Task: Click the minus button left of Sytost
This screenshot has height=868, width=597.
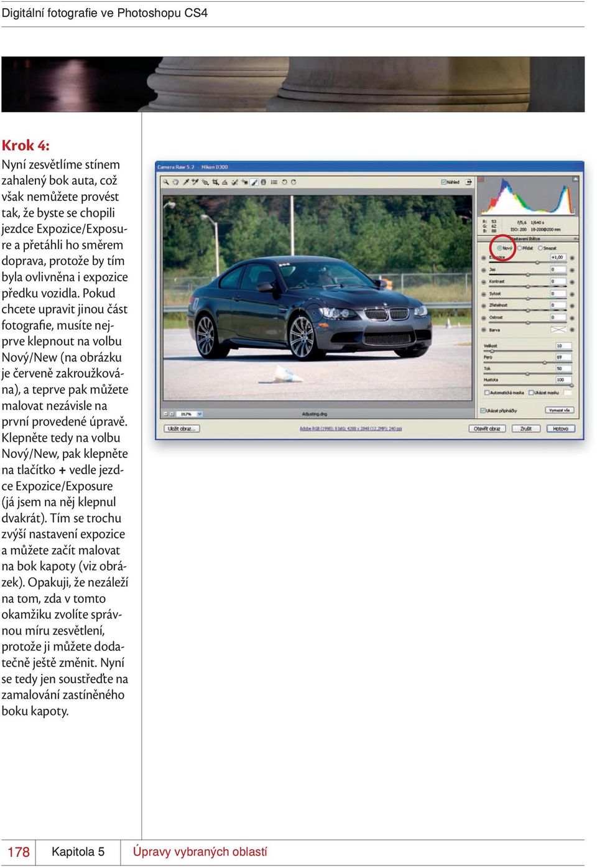Action: tap(483, 294)
